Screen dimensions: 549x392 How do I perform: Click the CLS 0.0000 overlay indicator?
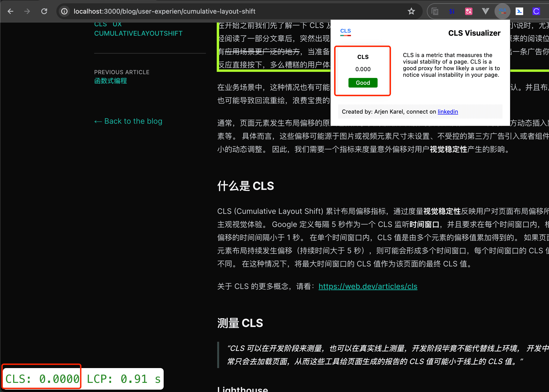[x=42, y=379]
